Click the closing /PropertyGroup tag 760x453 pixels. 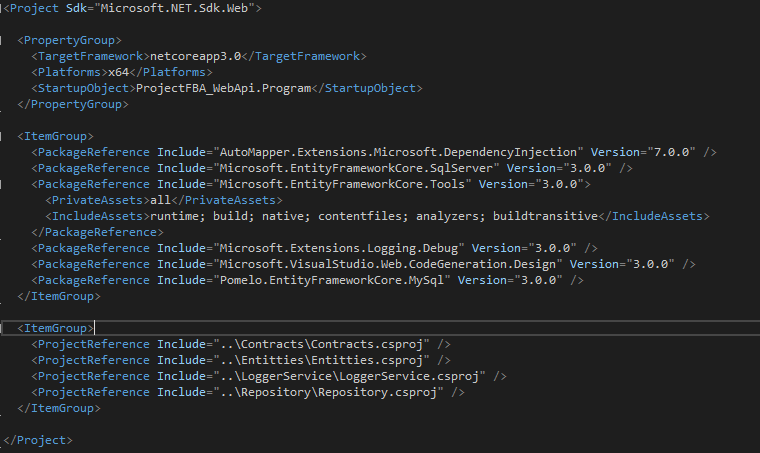[73, 104]
